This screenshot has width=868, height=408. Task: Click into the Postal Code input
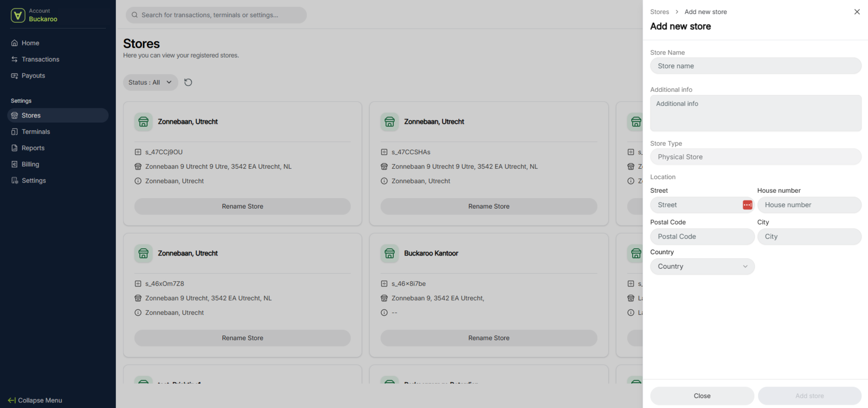702,237
